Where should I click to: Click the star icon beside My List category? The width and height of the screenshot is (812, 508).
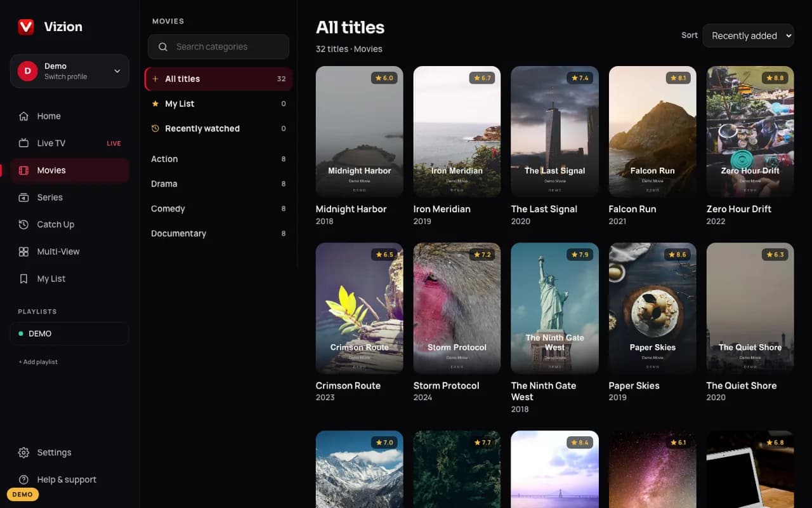pos(155,104)
